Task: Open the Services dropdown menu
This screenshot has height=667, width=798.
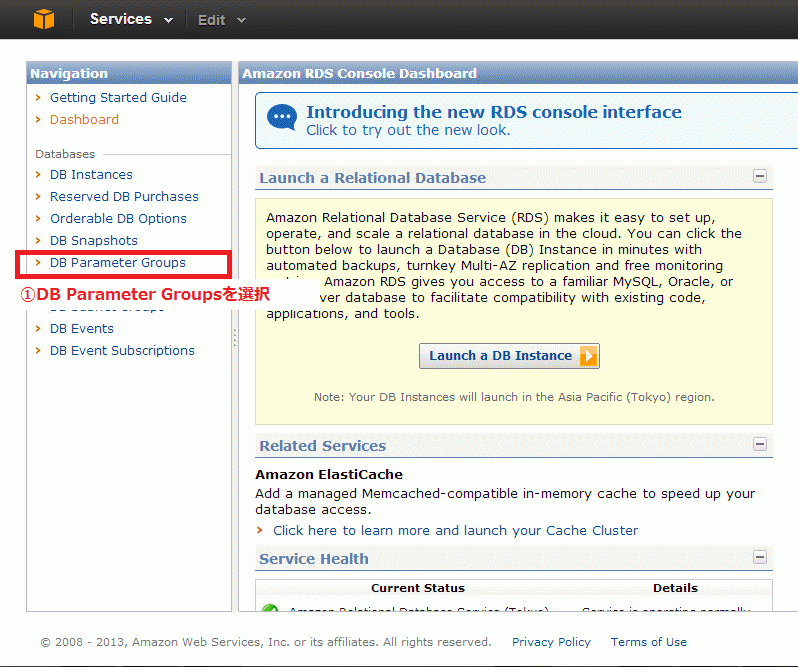Action: tap(131, 19)
